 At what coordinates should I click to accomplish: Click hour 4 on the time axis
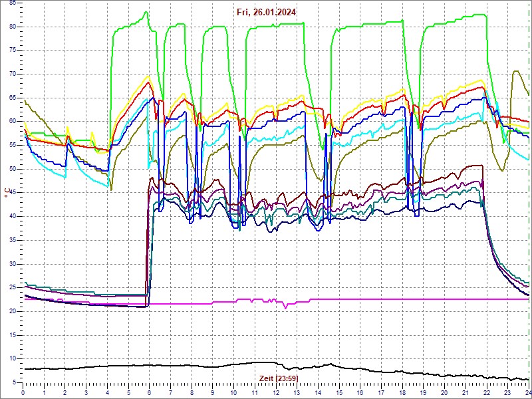click(107, 392)
